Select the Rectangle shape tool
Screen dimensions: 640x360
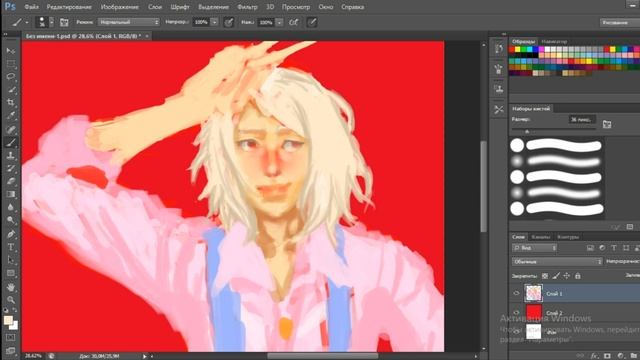[x=11, y=273]
